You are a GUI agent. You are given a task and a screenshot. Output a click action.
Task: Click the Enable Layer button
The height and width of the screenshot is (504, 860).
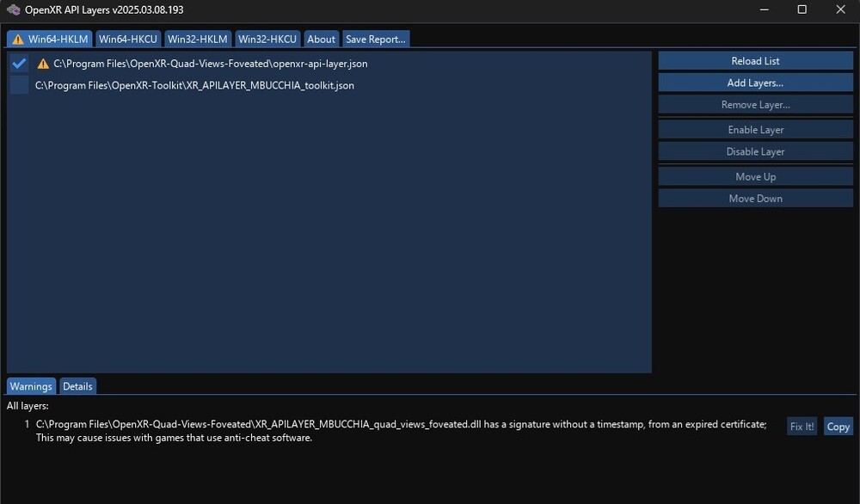[x=755, y=130]
